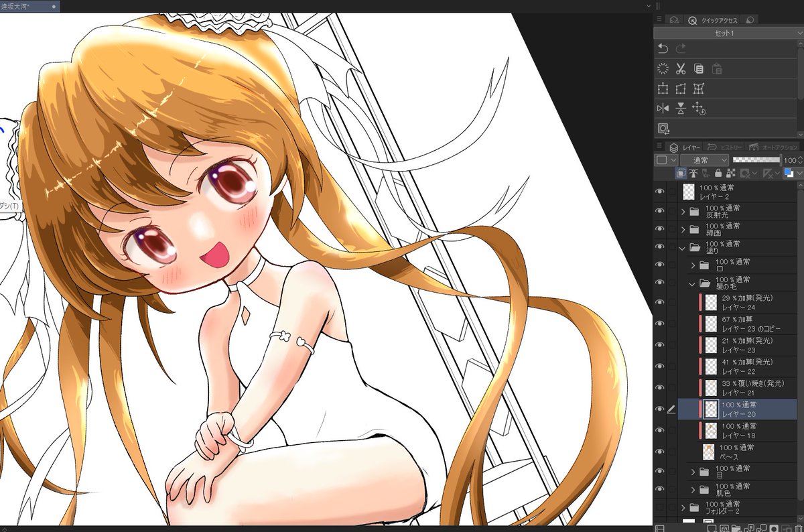804x532 pixels.
Task: Hide the 塗り folder
Action: [660, 247]
